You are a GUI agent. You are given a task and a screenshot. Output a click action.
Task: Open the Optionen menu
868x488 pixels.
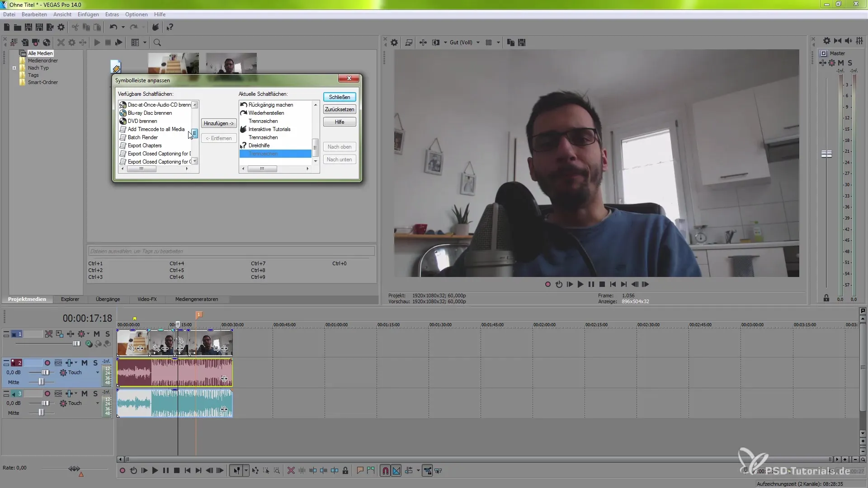pyautogui.click(x=137, y=14)
